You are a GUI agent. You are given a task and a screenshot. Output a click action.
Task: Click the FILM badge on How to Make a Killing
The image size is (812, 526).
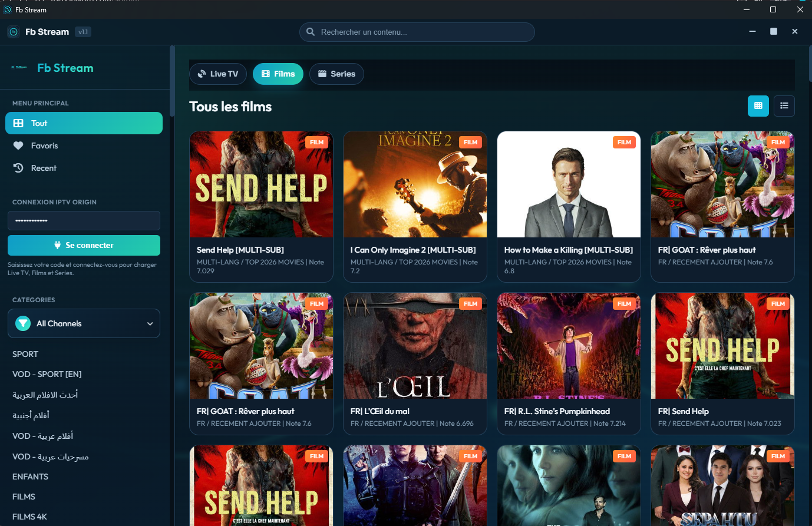coord(624,142)
